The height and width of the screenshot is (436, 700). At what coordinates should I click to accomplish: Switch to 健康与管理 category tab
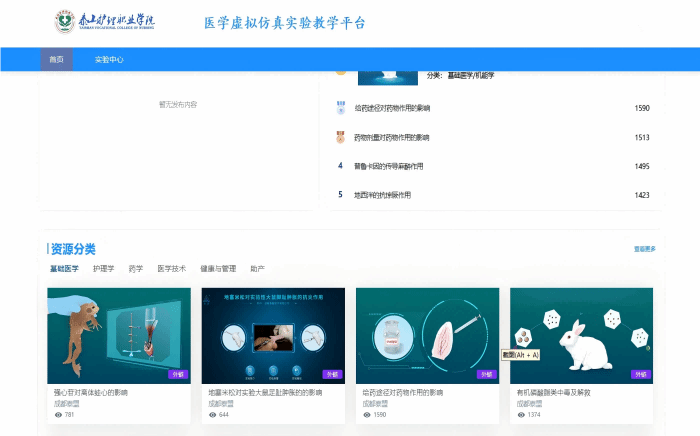pos(218,269)
